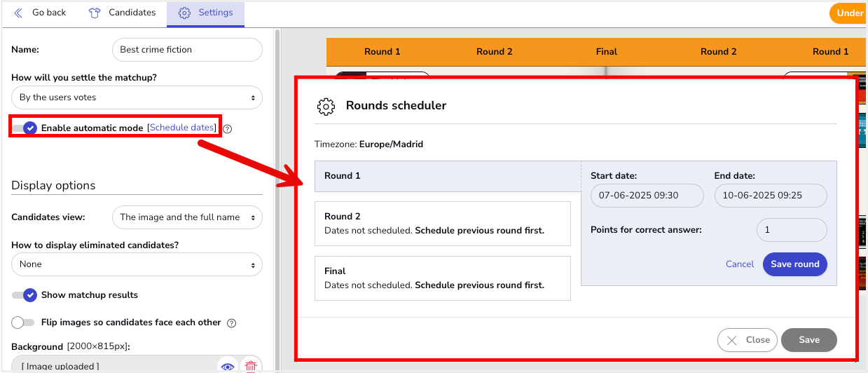Click the Settings gear icon in tab

coord(184,13)
